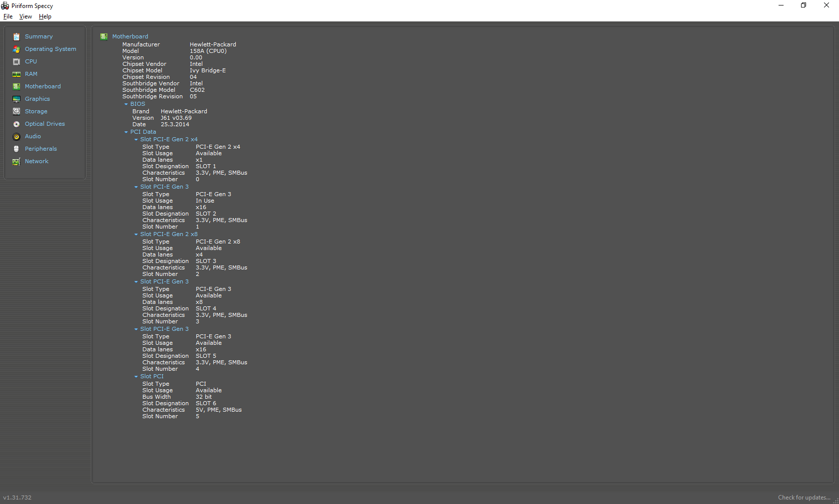Switch to the Storage section
This screenshot has height=504, width=839.
(x=36, y=111)
